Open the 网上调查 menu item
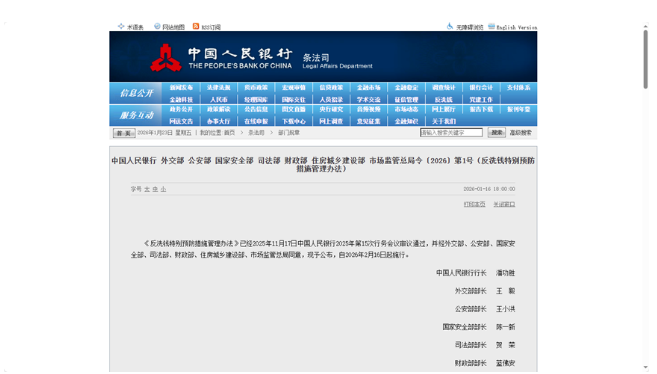Viewport: 657px width, 374px height. click(x=331, y=121)
